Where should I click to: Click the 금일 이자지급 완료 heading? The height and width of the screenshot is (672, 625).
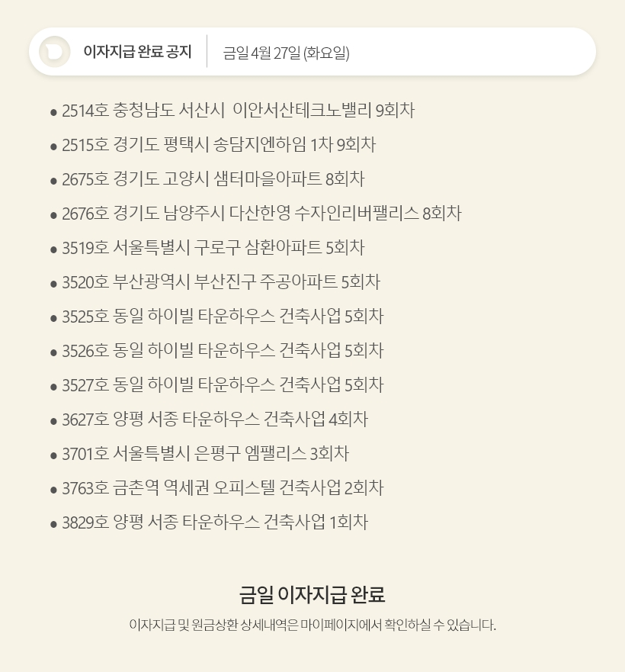[312, 594]
